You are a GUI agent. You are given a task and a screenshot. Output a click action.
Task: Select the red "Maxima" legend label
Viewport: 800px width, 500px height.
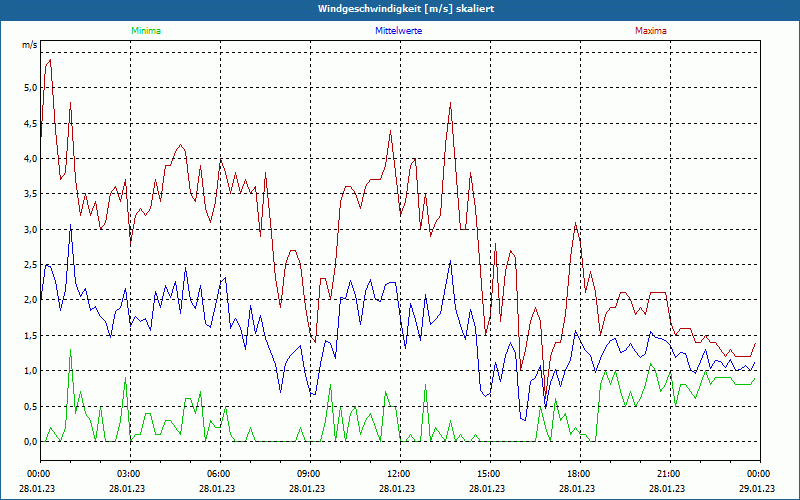[651, 31]
